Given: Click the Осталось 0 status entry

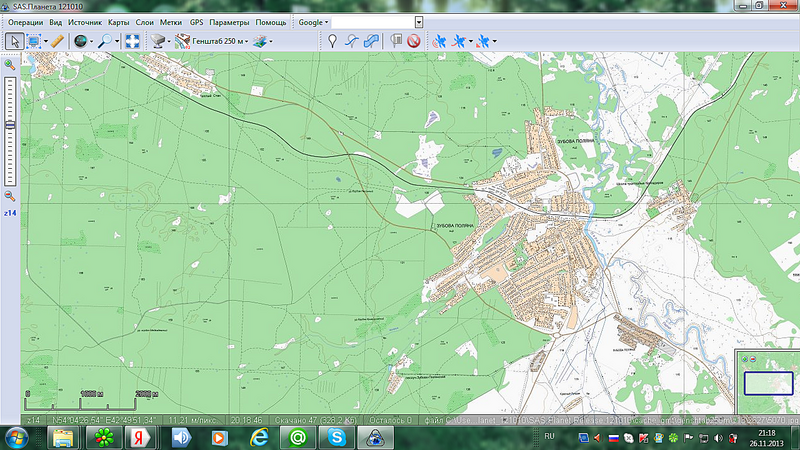Looking at the screenshot, I should [390, 420].
